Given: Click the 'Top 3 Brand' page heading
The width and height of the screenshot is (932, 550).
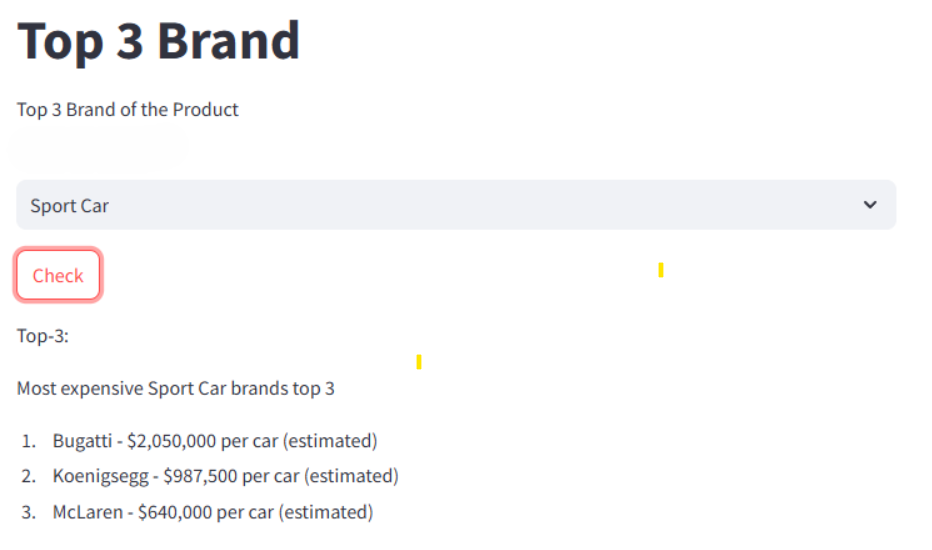Looking at the screenshot, I should (x=159, y=40).
